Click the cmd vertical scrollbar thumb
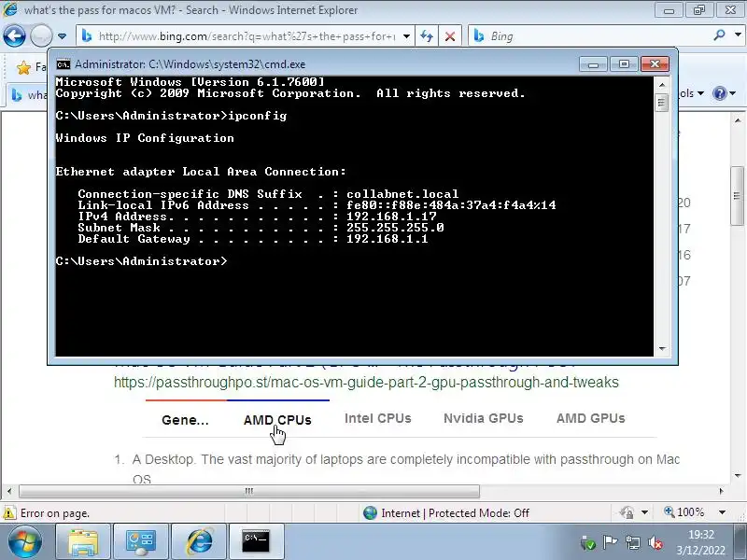This screenshot has width=747, height=560. pyautogui.click(x=662, y=103)
